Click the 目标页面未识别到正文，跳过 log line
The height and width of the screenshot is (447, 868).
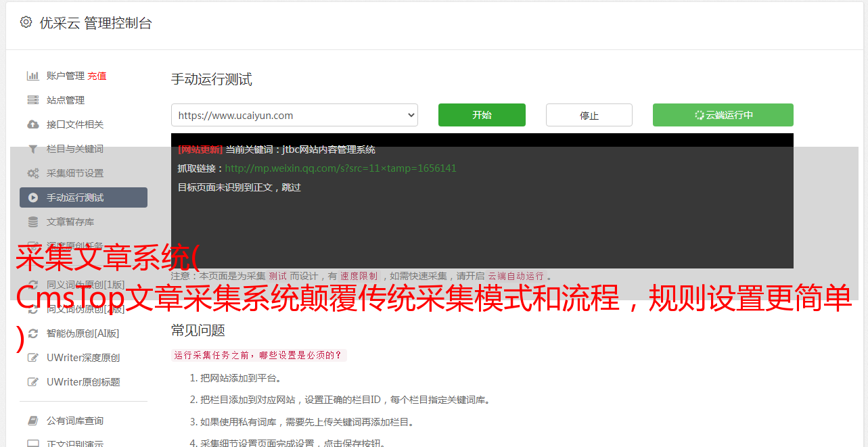pyautogui.click(x=239, y=187)
